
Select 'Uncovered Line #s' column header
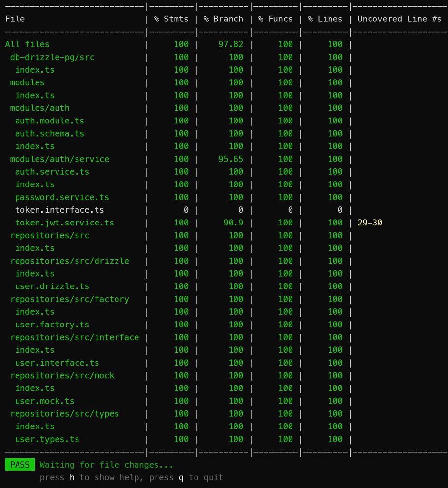tap(400, 19)
